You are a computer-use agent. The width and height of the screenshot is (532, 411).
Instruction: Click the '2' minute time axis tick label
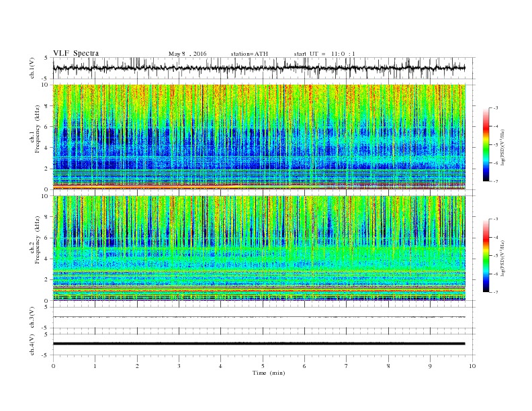click(137, 366)
